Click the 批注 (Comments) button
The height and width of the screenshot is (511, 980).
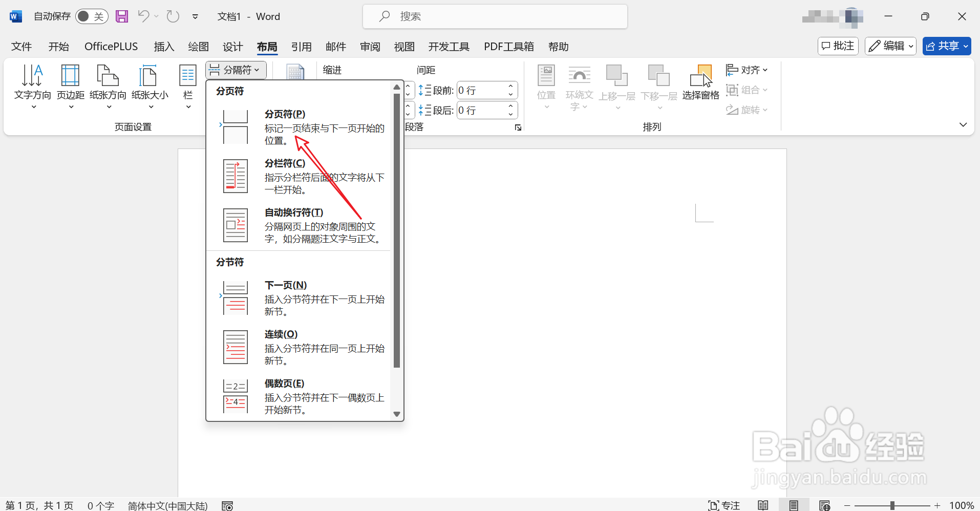click(x=838, y=46)
